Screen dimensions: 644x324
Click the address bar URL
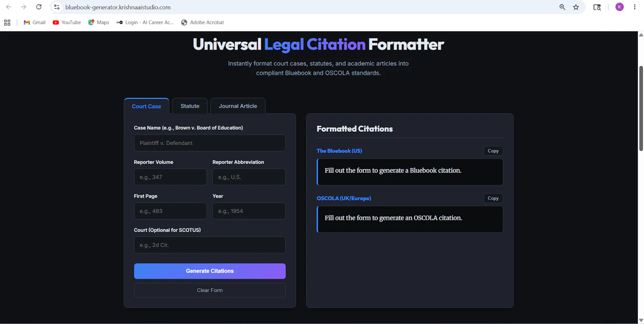click(x=118, y=7)
